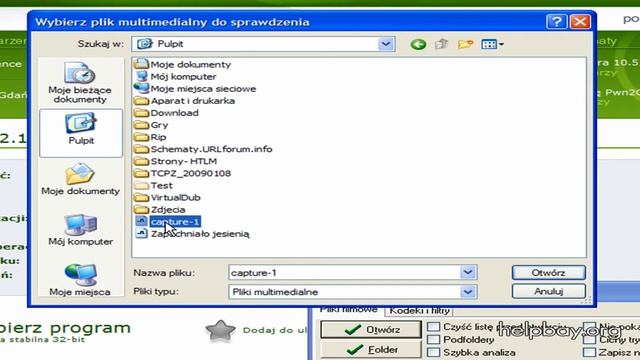The image size is (640, 360).
Task: Expand the Szukaj w Pulpit dropdown
Action: [x=386, y=44]
